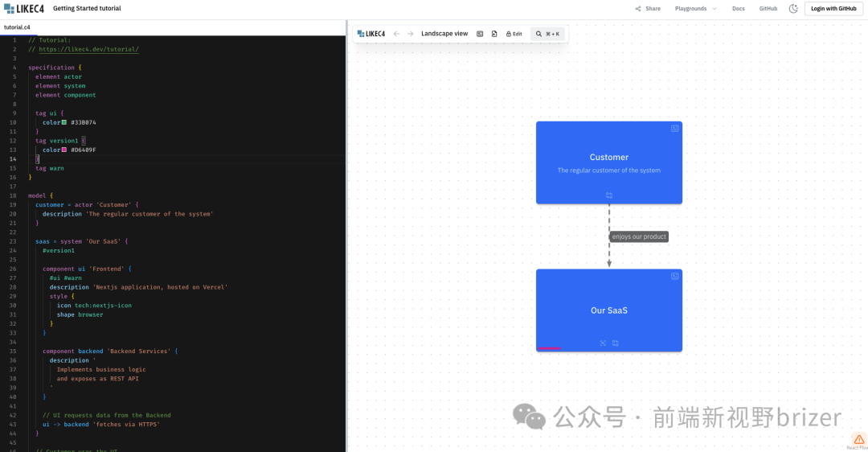Click the zoom-into icon on Our SaaS node
This screenshot has width=868, height=452.
click(603, 343)
